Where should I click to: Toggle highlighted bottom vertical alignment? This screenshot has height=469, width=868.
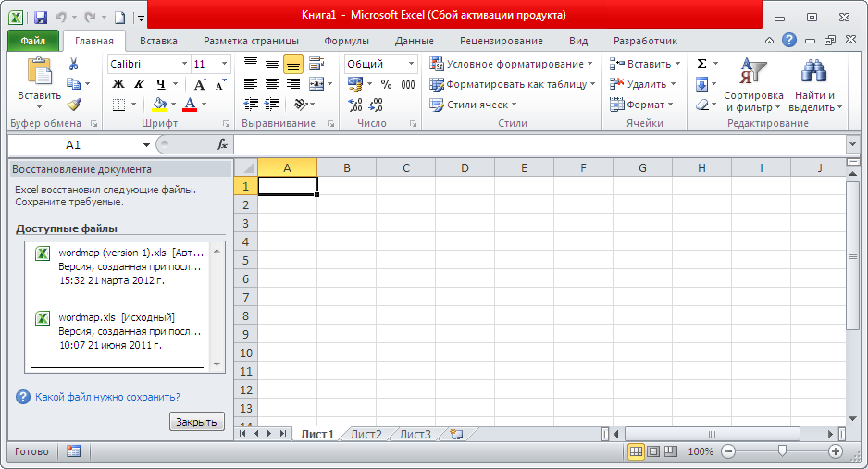pyautogui.click(x=292, y=64)
